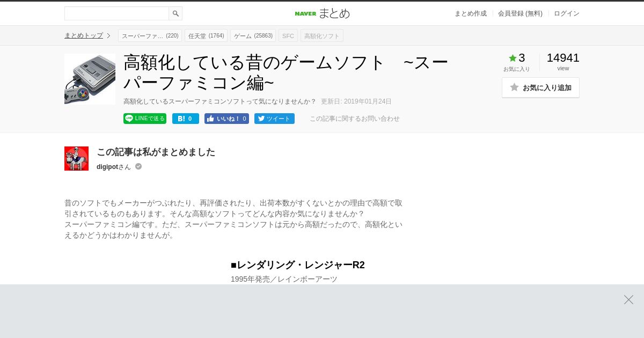
Task: Open 会員登録 (無料) link
Action: tap(520, 13)
